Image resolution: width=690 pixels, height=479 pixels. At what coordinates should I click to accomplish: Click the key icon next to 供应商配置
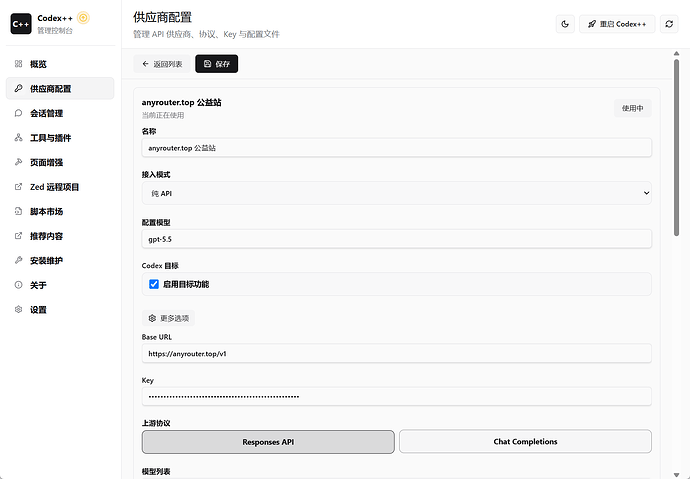click(x=18, y=88)
